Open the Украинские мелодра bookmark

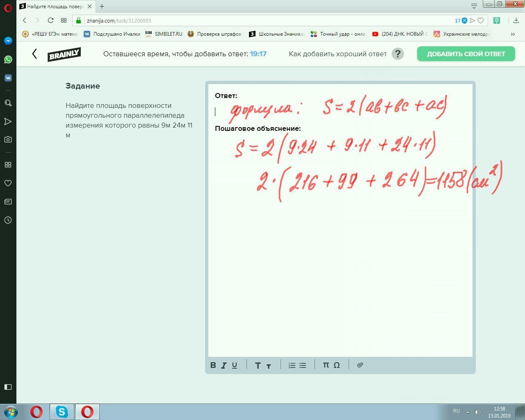[461, 34]
